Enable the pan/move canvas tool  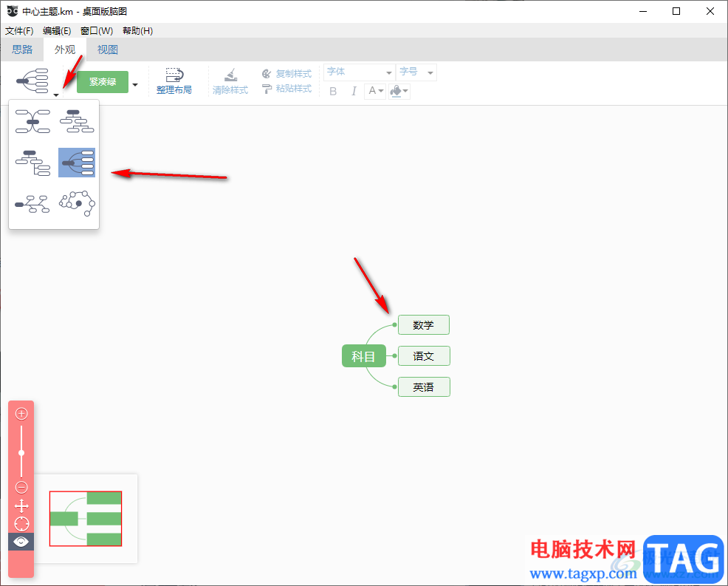tap(21, 505)
